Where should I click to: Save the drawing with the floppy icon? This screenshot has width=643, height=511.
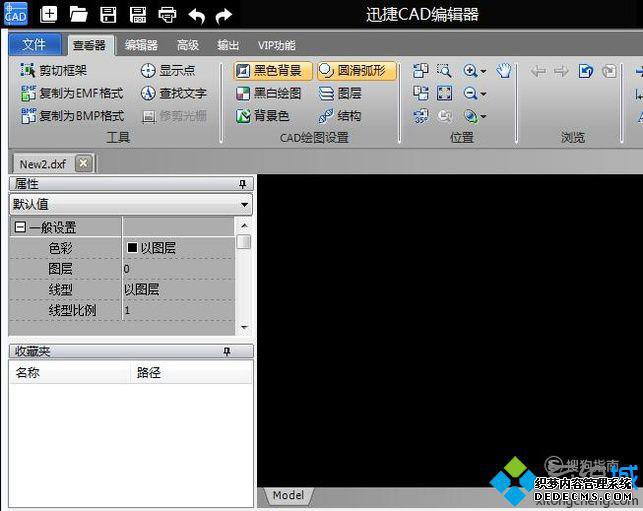coord(108,15)
